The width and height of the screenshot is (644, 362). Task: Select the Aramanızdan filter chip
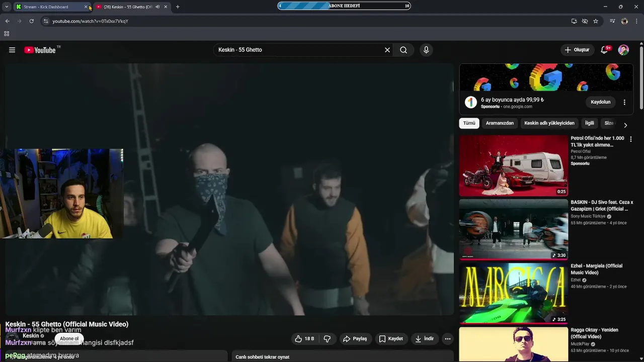pyautogui.click(x=500, y=123)
